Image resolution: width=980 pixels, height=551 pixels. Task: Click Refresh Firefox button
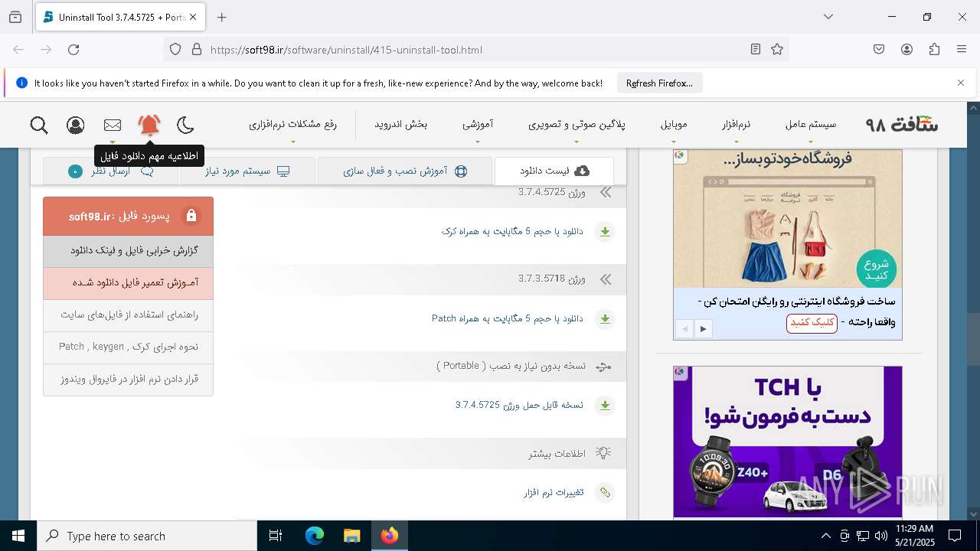[659, 83]
